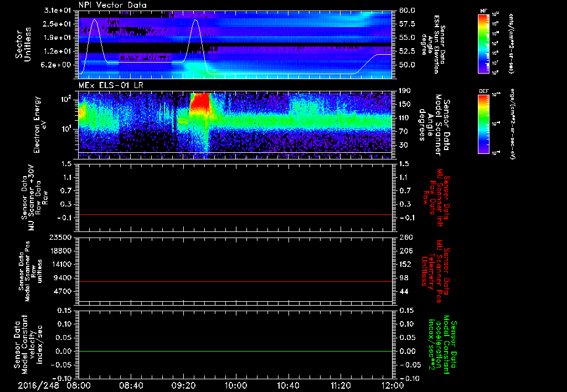567x392 pixels.
Task: Click the DEF colorbar units label
Action: pos(513,124)
